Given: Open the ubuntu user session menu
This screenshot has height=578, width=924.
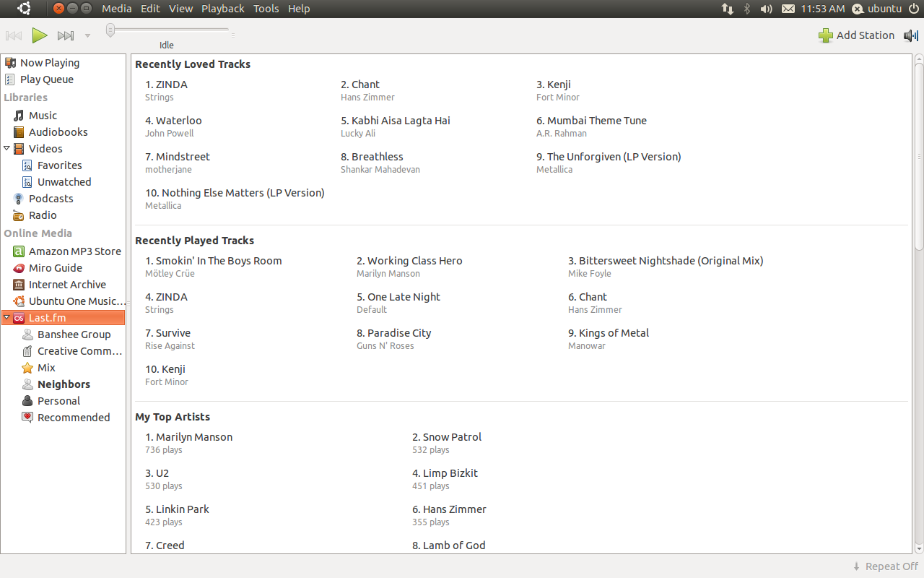Looking at the screenshot, I should pyautogui.click(x=877, y=9).
